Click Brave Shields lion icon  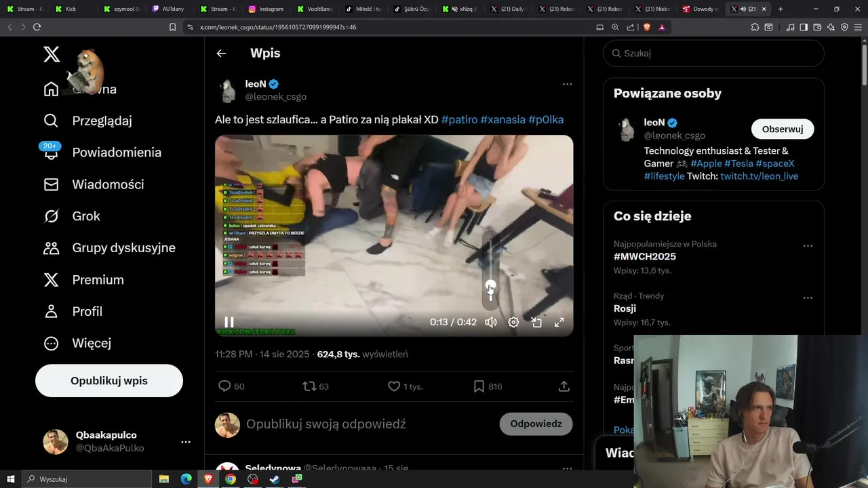[x=646, y=27]
